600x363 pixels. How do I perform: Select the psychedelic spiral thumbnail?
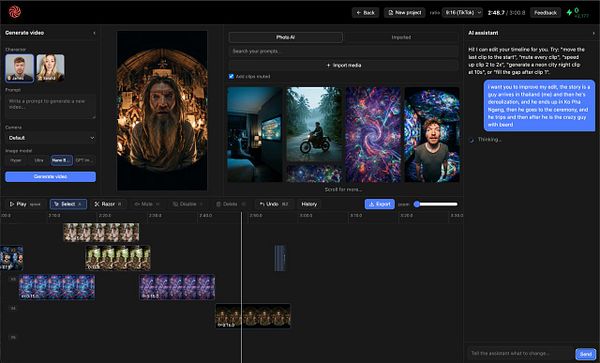373,134
